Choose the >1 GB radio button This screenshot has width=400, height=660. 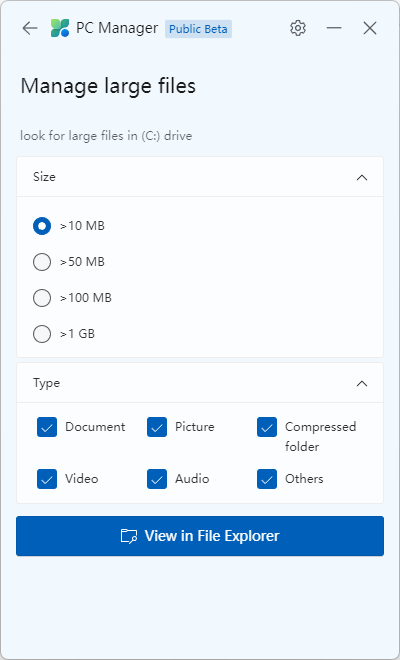point(42,334)
